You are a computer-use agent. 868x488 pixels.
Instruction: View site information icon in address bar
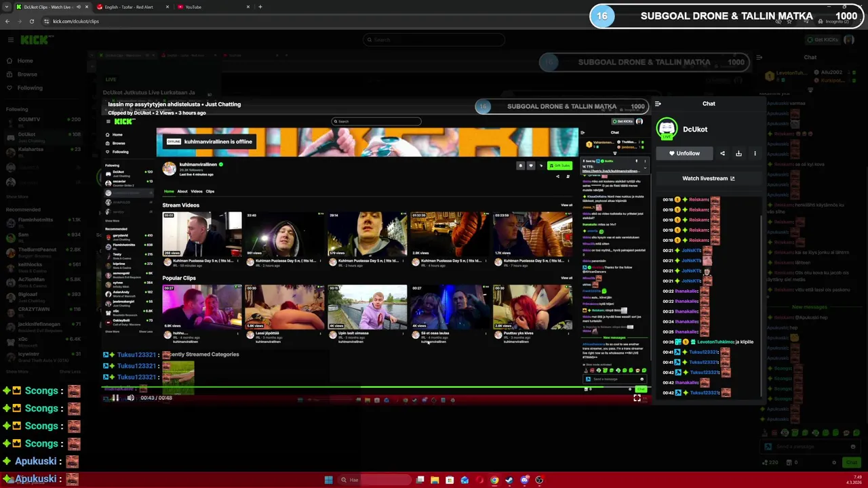(x=46, y=21)
